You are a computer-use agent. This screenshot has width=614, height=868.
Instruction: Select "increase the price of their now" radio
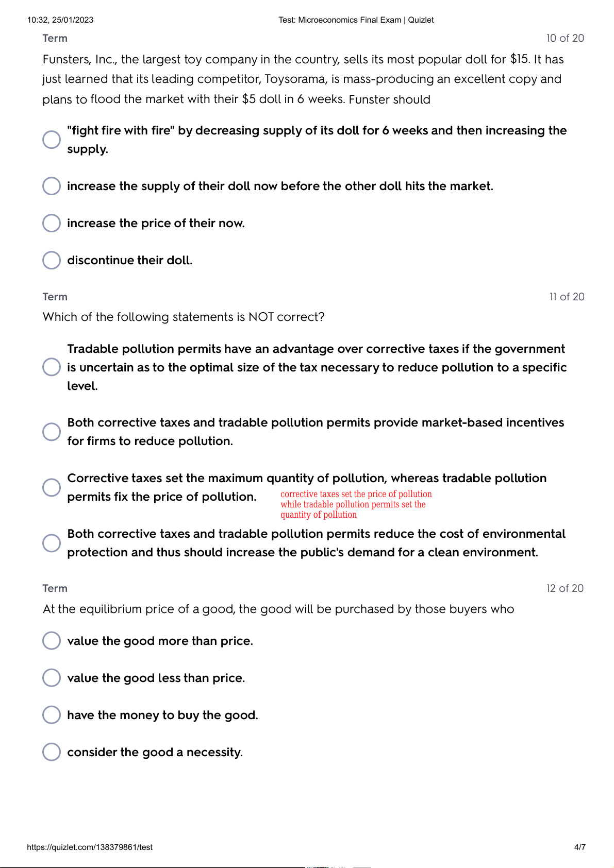tap(52, 223)
